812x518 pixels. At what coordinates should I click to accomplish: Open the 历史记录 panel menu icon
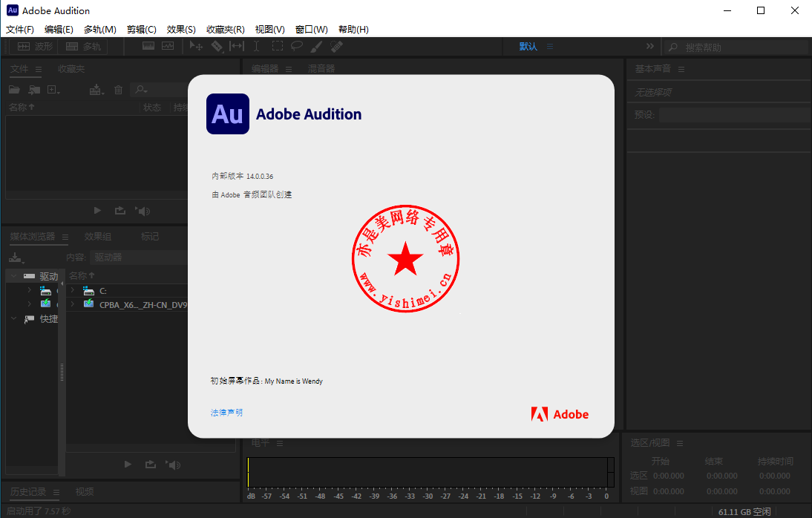tap(56, 492)
